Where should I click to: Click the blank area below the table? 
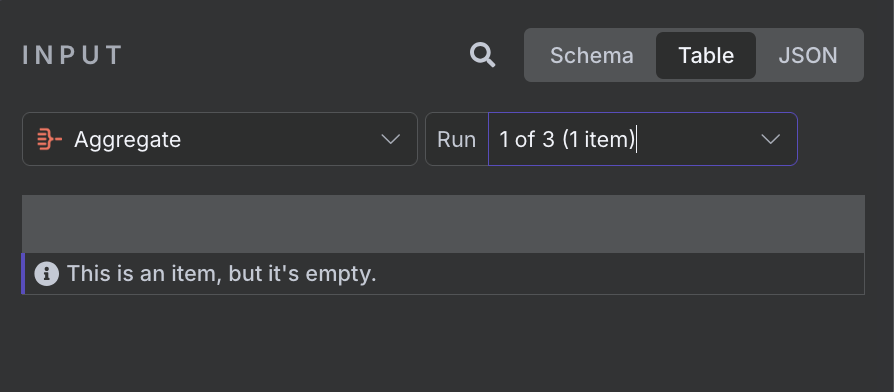443,342
